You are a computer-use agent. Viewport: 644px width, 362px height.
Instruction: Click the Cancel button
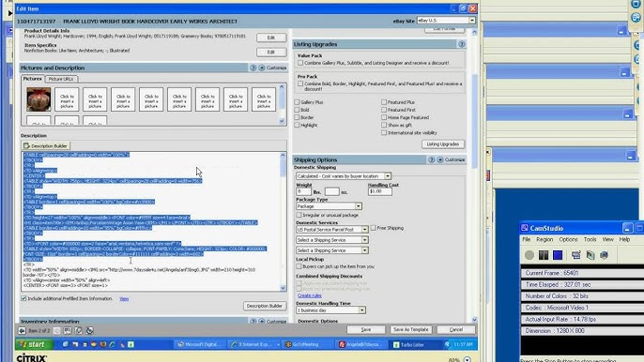tap(456, 329)
